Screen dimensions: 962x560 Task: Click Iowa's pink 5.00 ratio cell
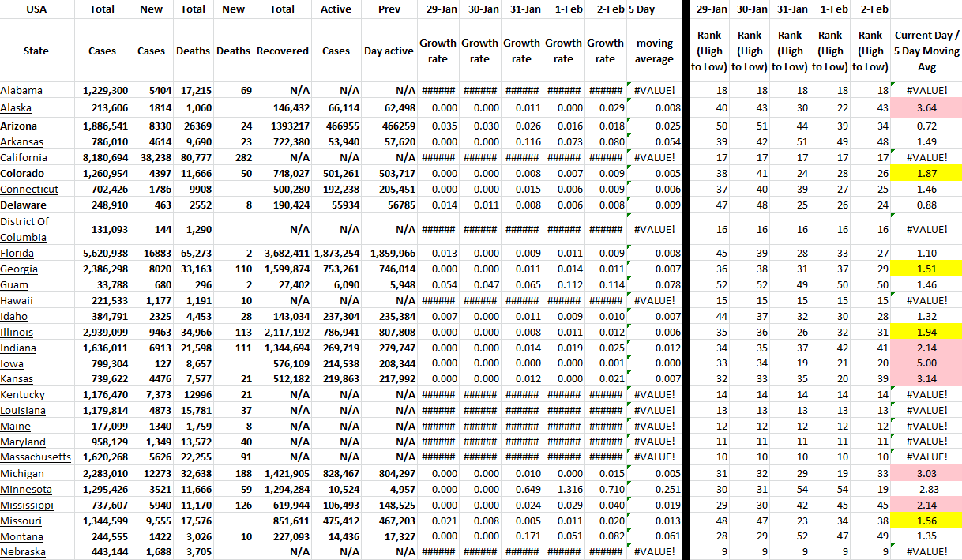926,363
